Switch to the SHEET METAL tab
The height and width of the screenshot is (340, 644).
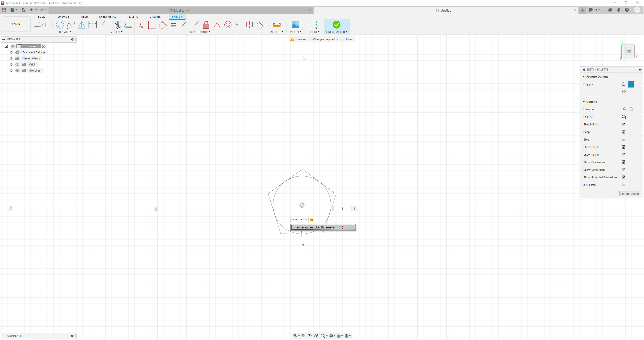click(107, 17)
